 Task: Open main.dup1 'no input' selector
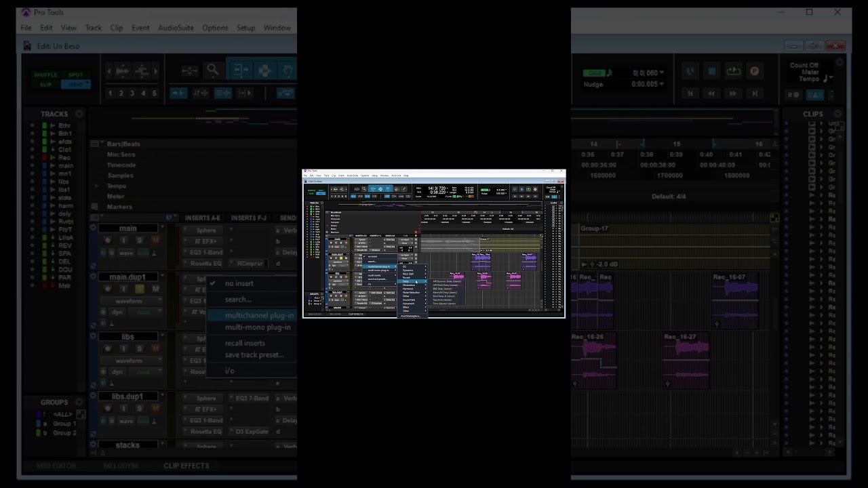[406, 255]
